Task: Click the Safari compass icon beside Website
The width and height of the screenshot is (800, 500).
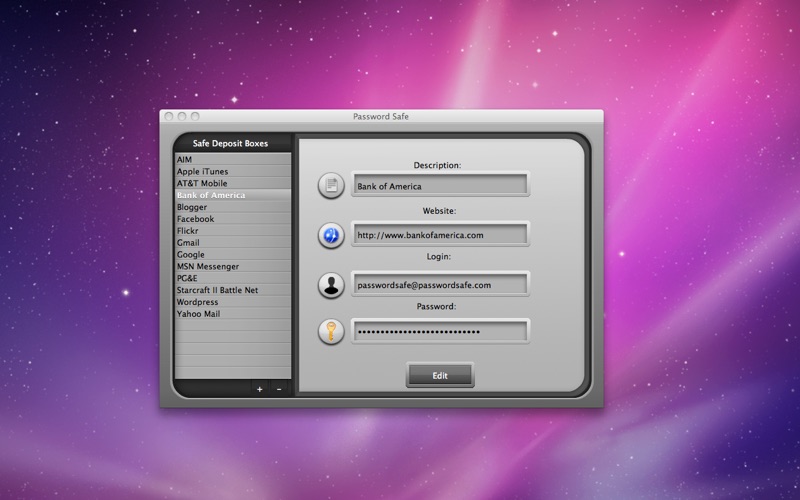Action: (331, 235)
